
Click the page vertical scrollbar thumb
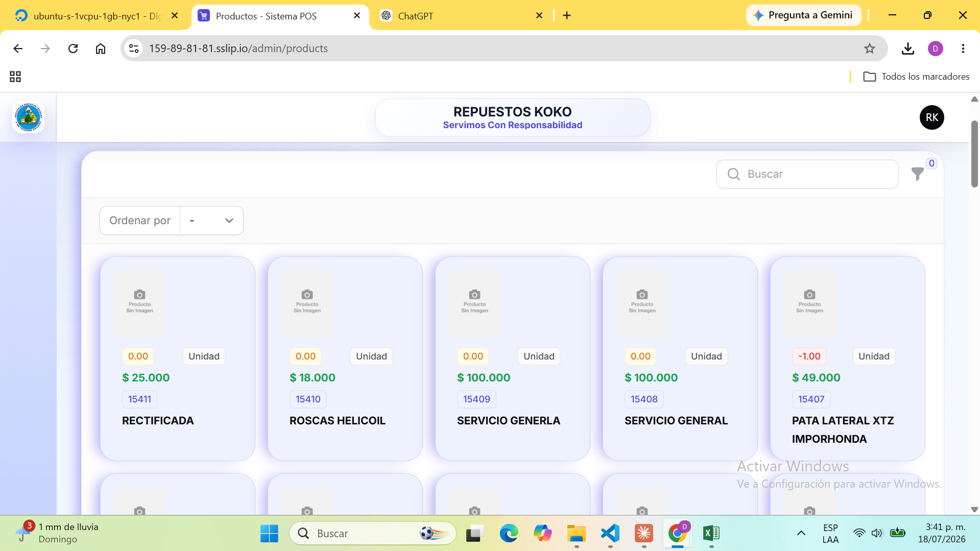click(974, 153)
